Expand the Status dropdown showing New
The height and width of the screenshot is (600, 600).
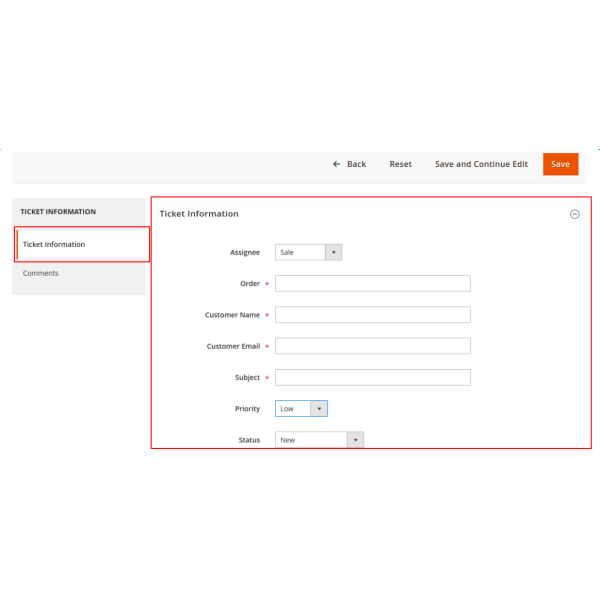pos(319,440)
